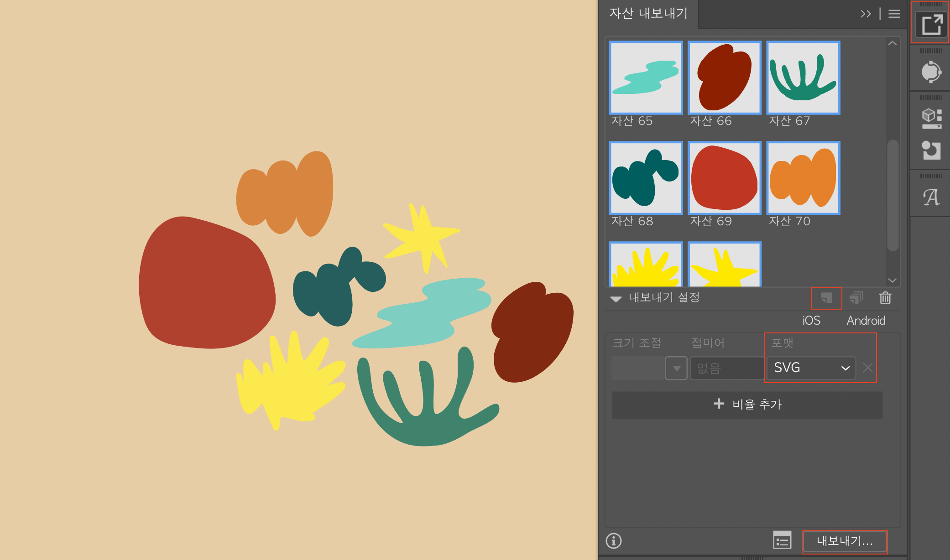
Task: Select the 자산 69 red blob thumbnail
Action: pos(724,178)
